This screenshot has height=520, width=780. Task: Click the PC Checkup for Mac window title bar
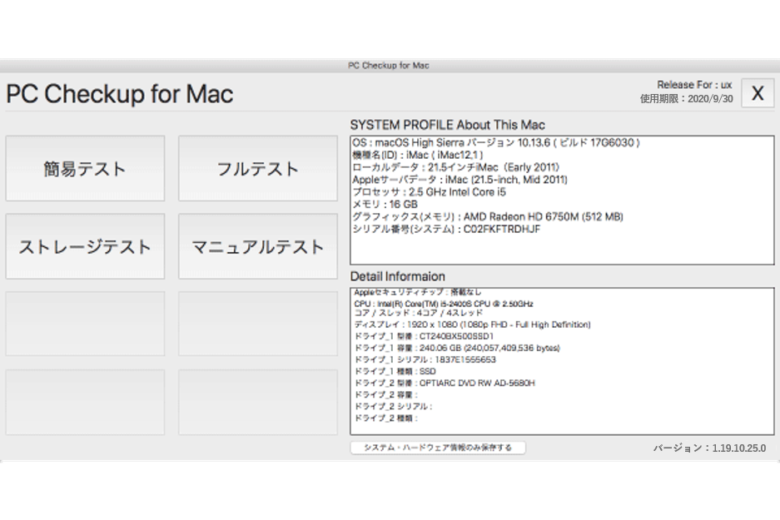point(389,66)
